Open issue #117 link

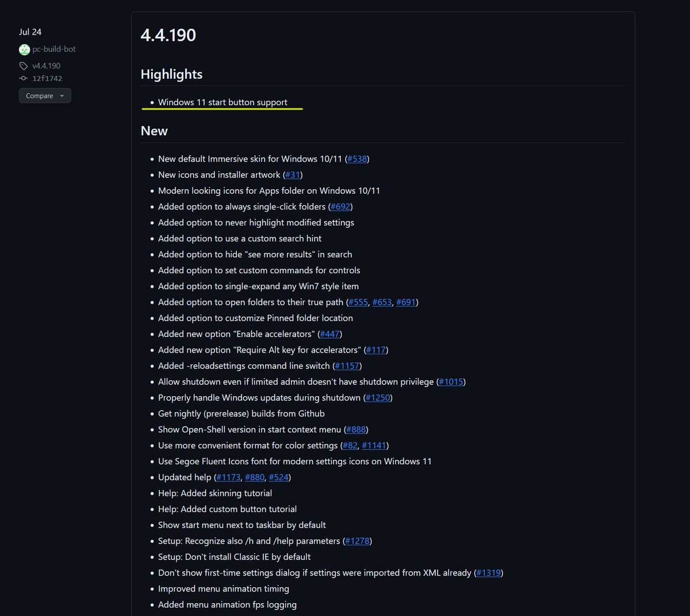pyautogui.click(x=376, y=350)
